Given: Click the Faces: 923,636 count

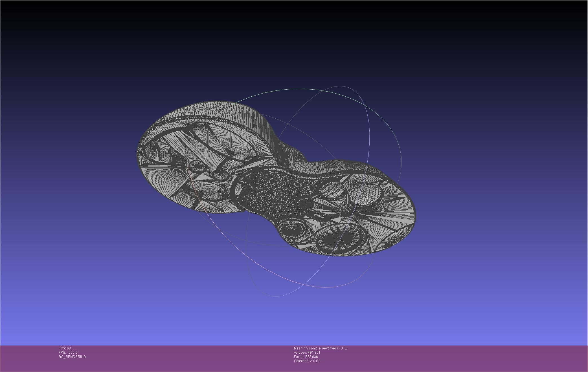Looking at the screenshot, I should click(306, 357).
